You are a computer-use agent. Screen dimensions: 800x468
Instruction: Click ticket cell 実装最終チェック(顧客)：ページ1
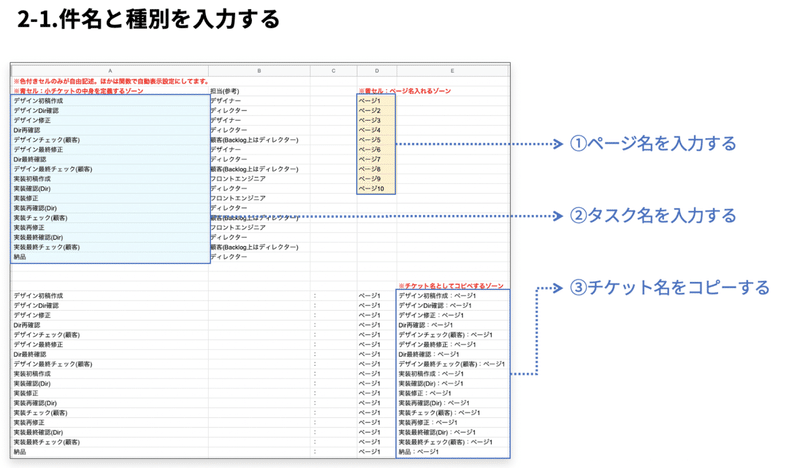coord(453,442)
